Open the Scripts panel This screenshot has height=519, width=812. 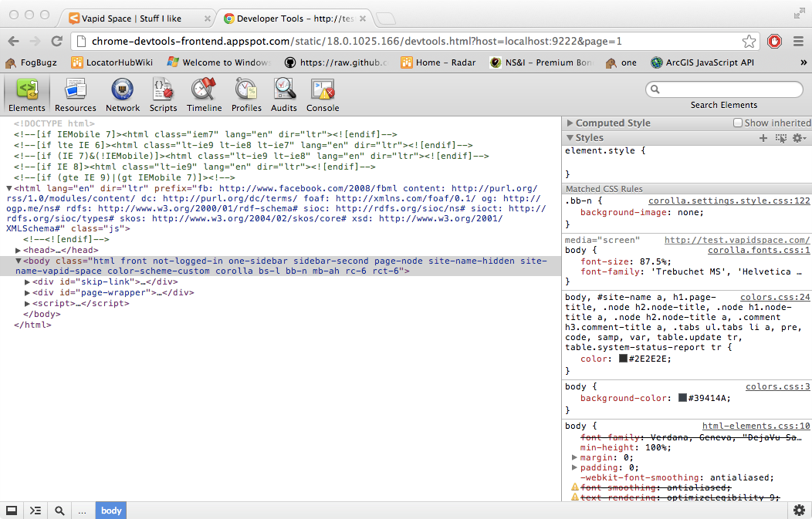pyautogui.click(x=163, y=95)
